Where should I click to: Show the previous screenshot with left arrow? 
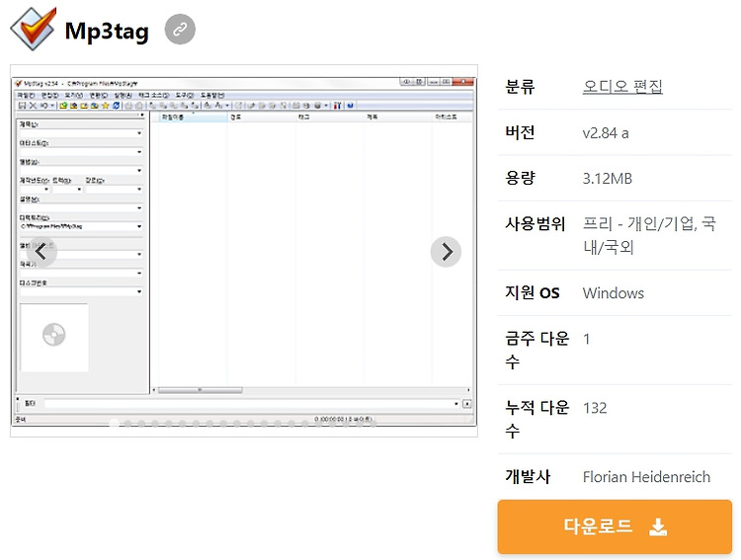point(41,252)
